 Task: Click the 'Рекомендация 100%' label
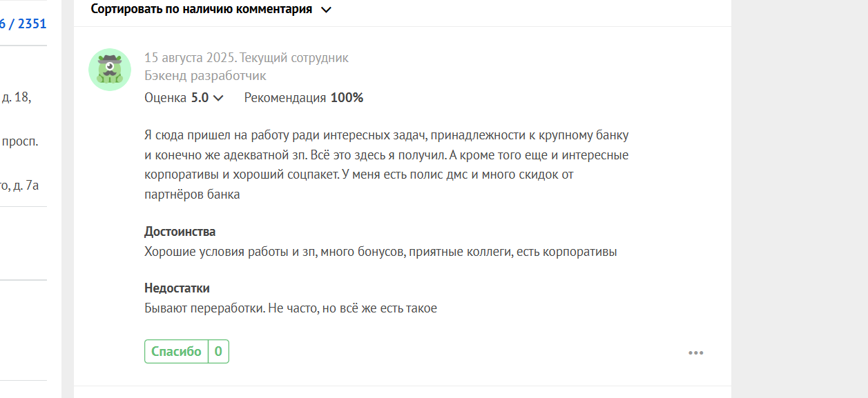coord(304,98)
